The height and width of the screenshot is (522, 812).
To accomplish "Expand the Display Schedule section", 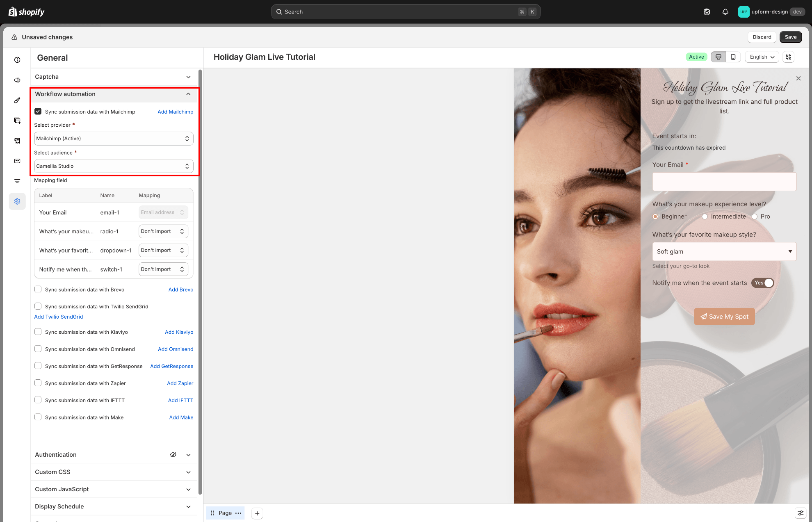I will (114, 506).
